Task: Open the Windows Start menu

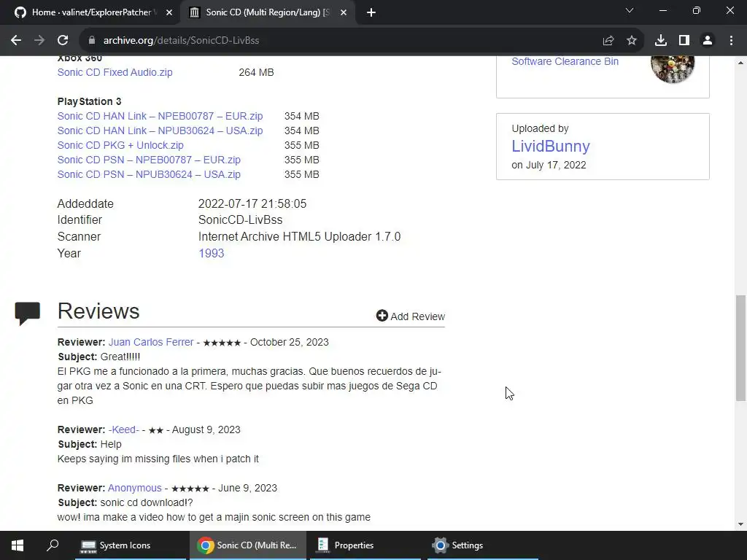Action: (18, 545)
